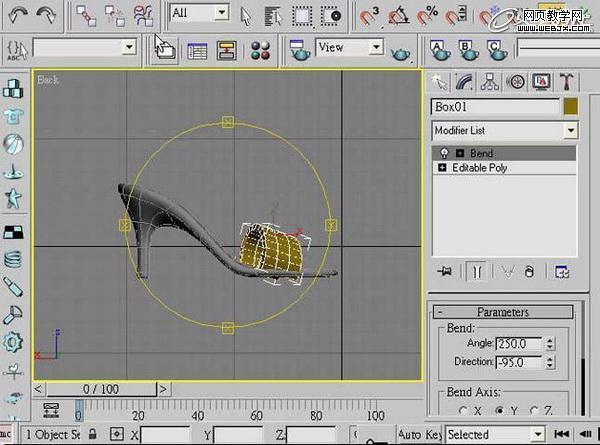Click the coil spring icon in the left toolbar
600x445 pixels.
point(13,259)
